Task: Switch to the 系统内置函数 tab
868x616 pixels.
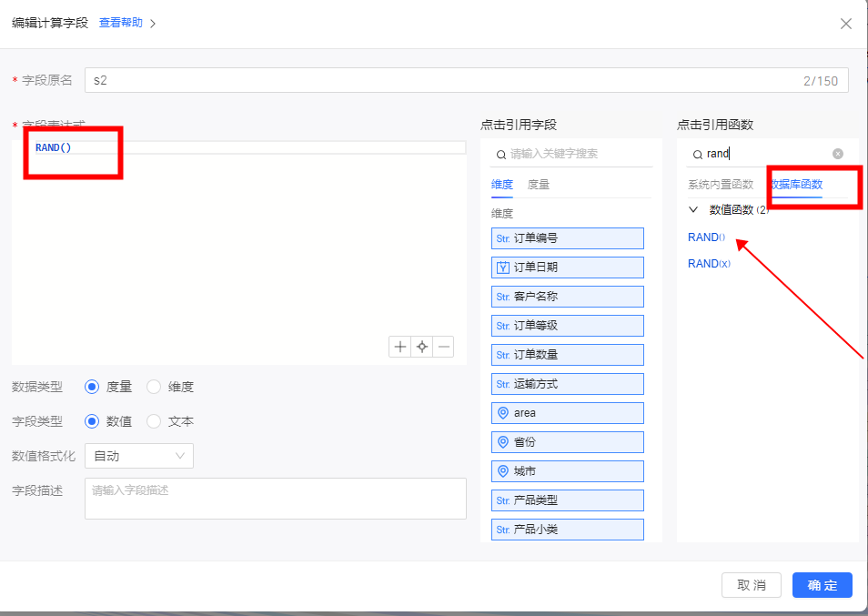Action: 720,184
